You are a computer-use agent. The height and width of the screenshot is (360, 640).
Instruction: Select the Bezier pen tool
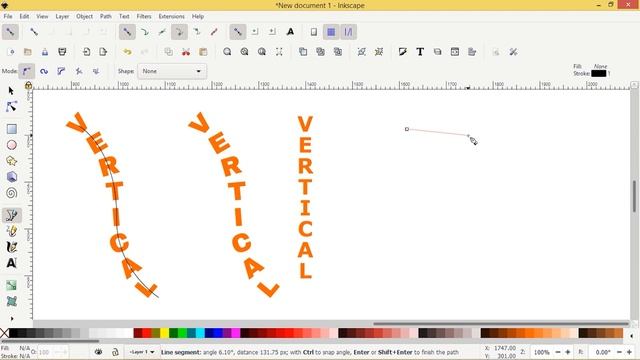click(x=11, y=215)
